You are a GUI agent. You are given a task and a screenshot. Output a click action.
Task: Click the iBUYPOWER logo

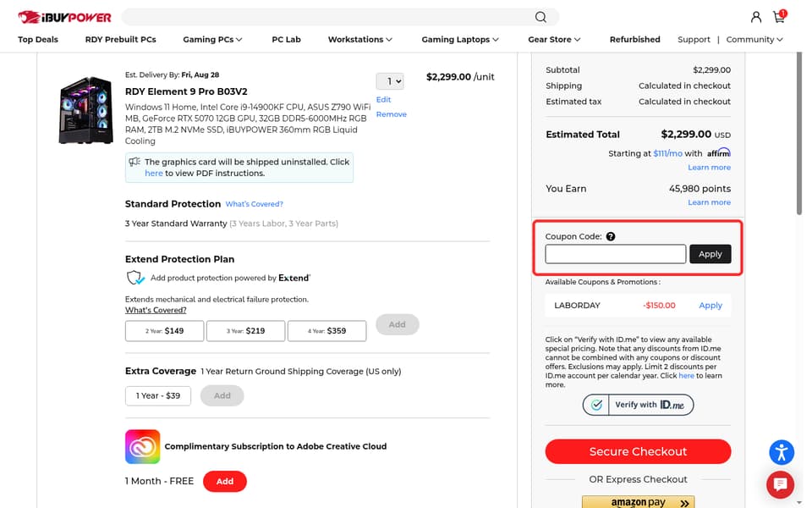coord(65,17)
